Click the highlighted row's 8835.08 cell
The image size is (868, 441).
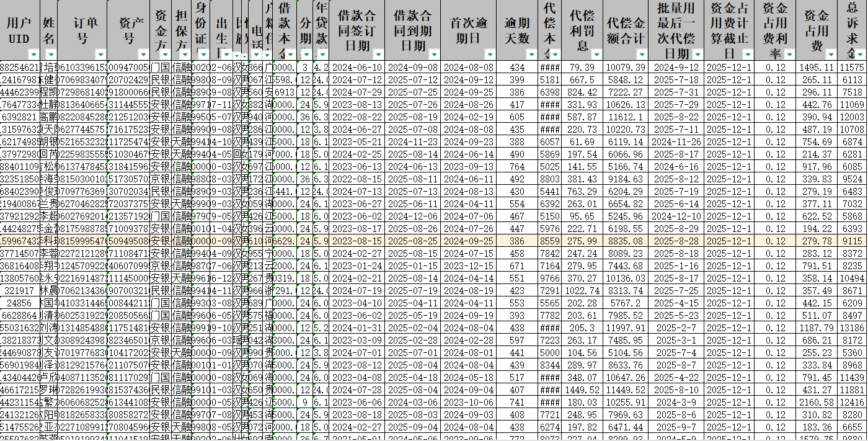pyautogui.click(x=626, y=241)
